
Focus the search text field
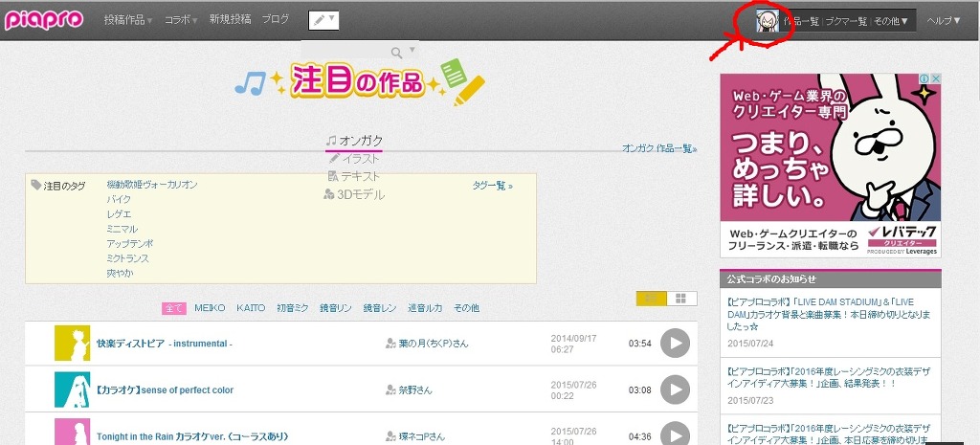click(345, 52)
